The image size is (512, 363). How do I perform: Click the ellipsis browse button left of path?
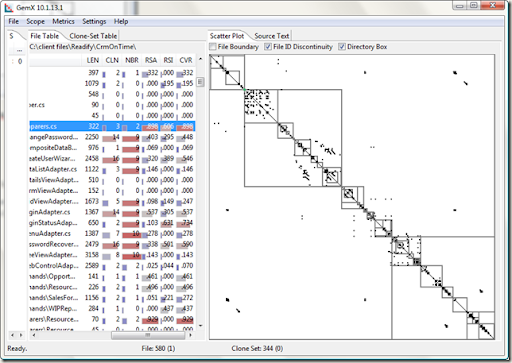[x=19, y=50]
